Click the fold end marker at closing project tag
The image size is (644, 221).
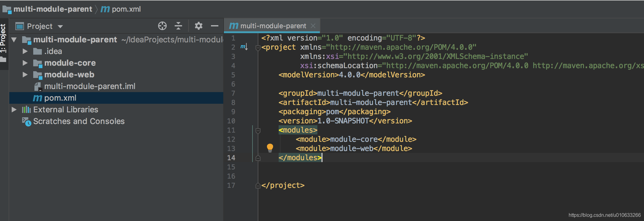pyautogui.click(x=258, y=185)
